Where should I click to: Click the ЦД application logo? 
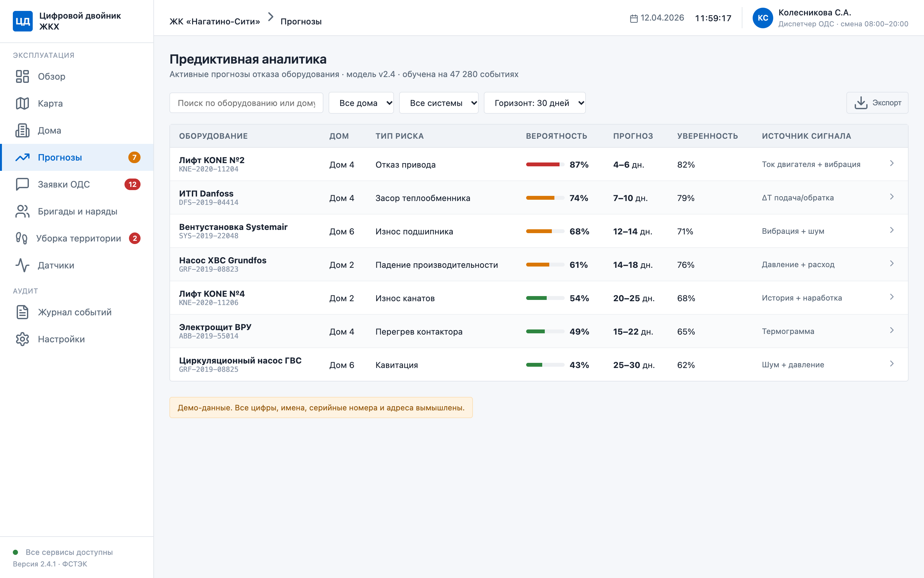tap(22, 21)
